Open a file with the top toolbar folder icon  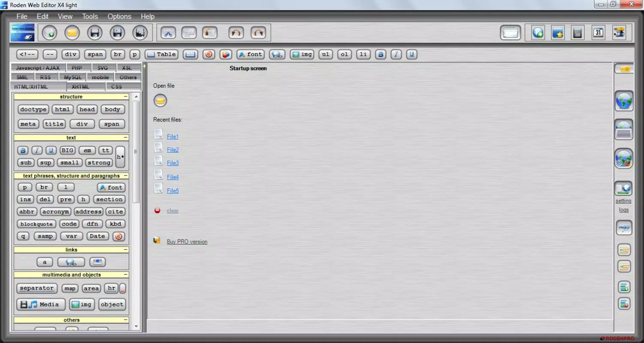[x=72, y=33]
